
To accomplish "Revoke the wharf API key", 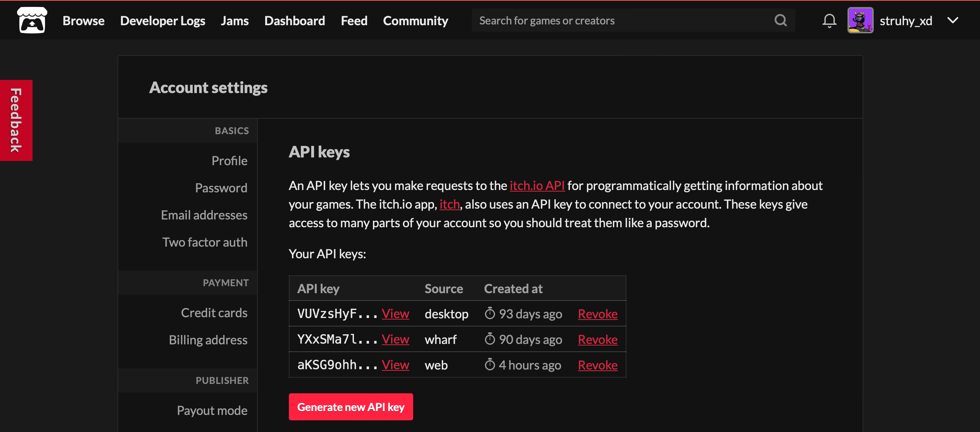I will [x=598, y=339].
